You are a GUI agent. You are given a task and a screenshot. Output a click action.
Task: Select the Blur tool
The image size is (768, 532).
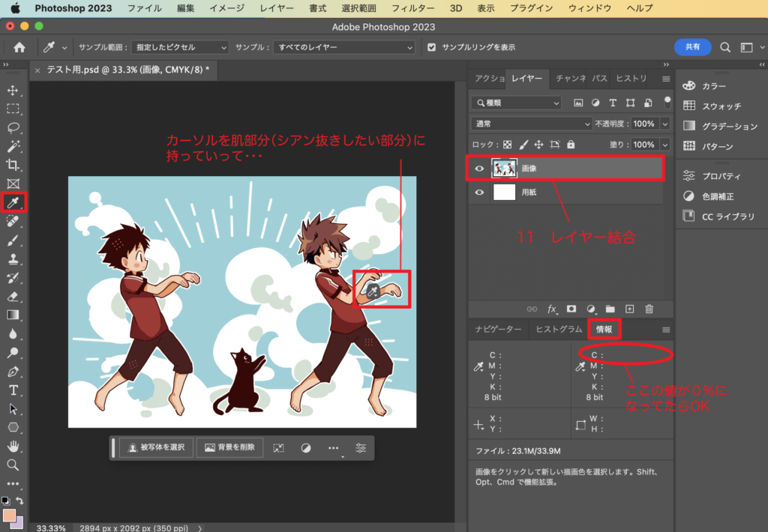tap(13, 333)
